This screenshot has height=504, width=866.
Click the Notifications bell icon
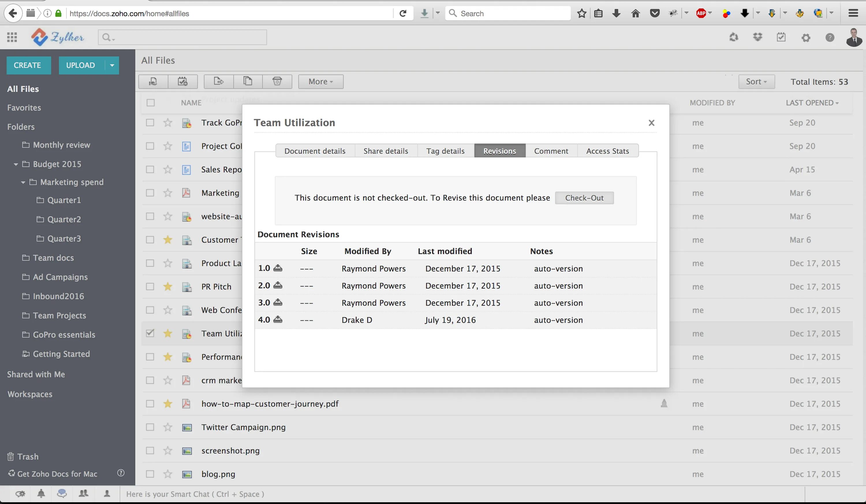(x=40, y=493)
